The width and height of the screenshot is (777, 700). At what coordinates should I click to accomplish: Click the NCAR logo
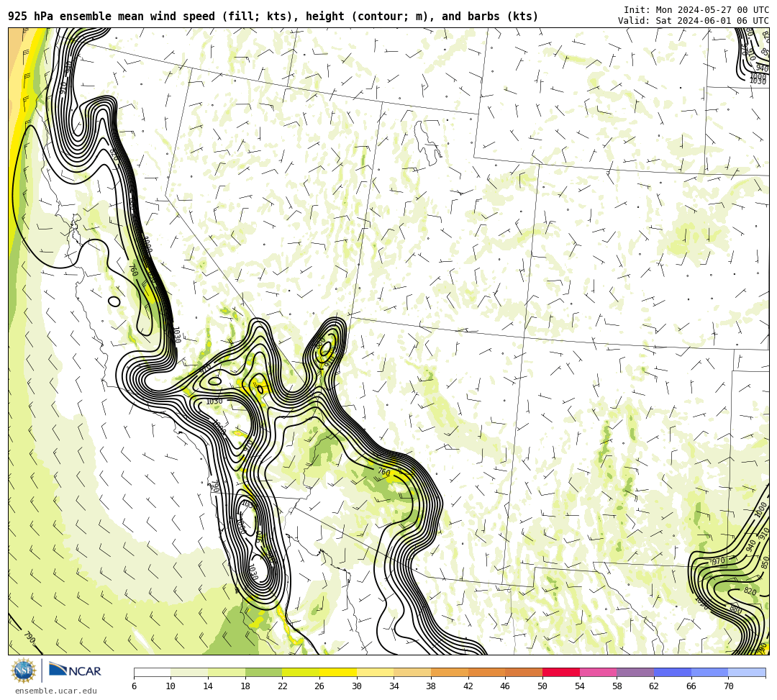click(75, 670)
